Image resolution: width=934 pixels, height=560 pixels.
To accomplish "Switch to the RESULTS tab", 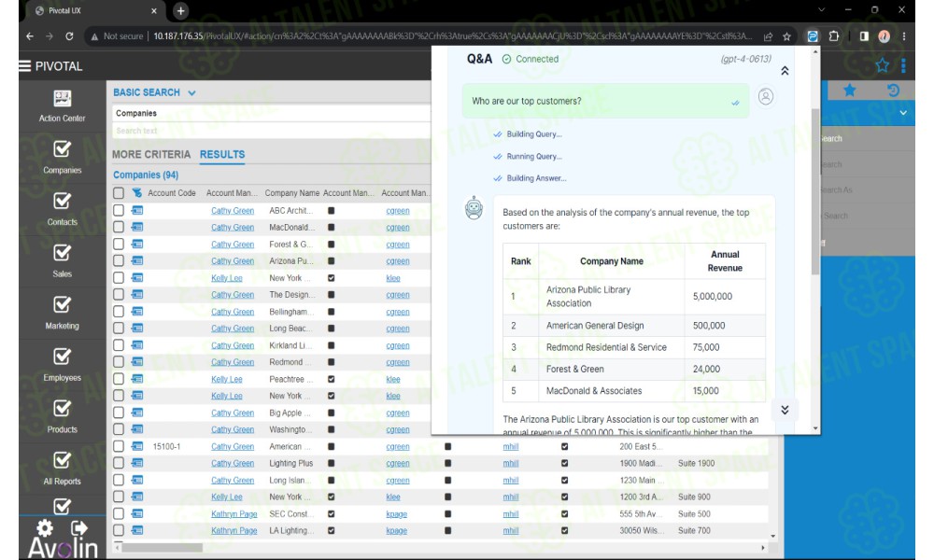I will click(x=222, y=155).
